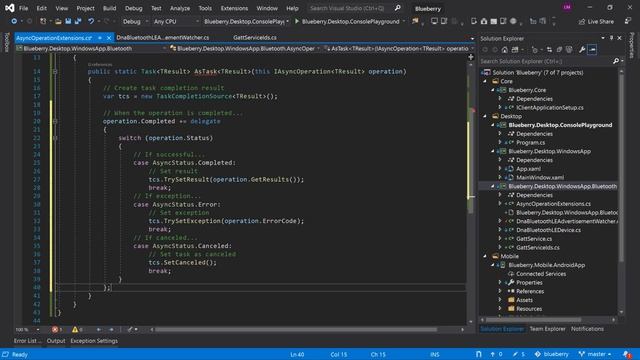The image size is (640, 360).
Task: Click the blueberry repository in status bar
Action: [551, 354]
